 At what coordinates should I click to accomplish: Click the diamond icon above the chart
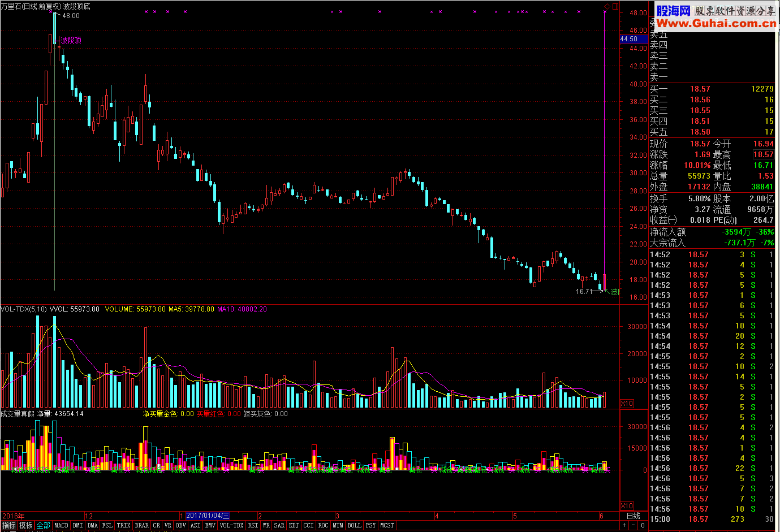pos(607,7)
